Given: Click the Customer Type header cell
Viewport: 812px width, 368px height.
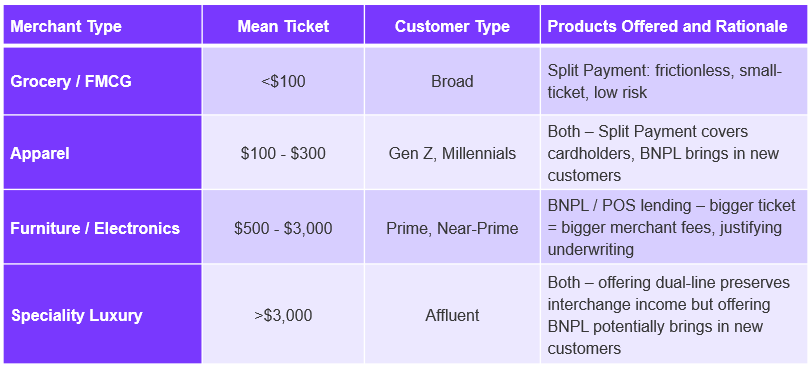Looking at the screenshot, I should click(452, 25).
